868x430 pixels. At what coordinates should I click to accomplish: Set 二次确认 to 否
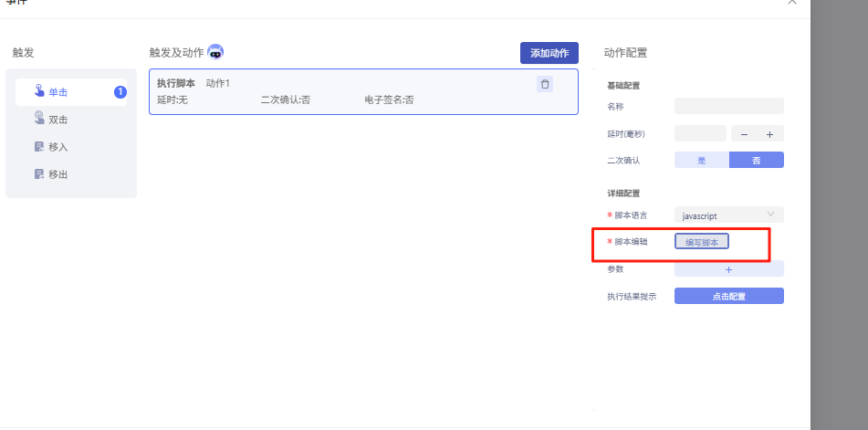point(756,160)
